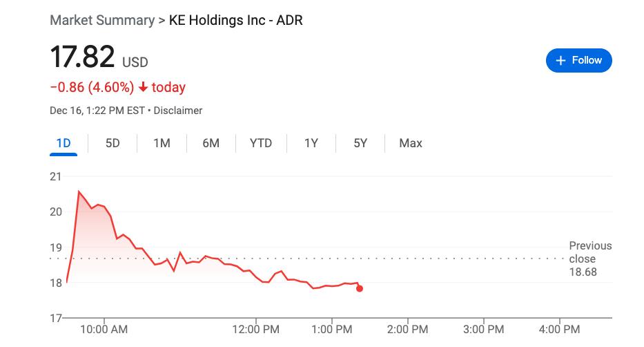
Task: Click the chart's peak near 10:00 AM
Action: (x=79, y=191)
